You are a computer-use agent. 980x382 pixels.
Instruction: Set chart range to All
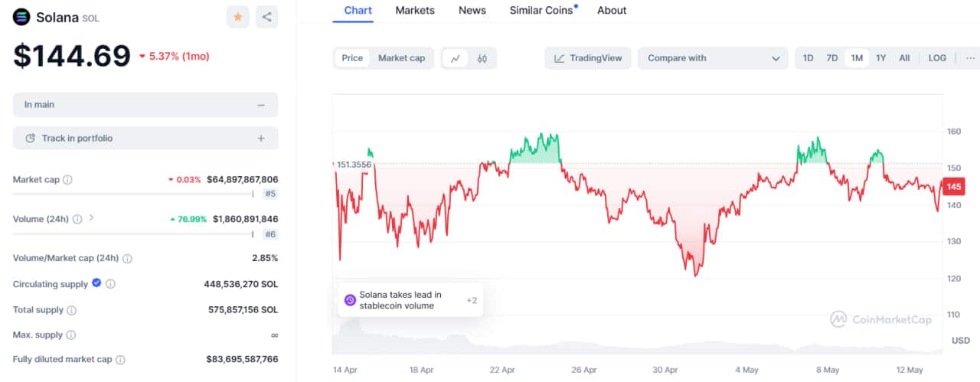(x=904, y=58)
